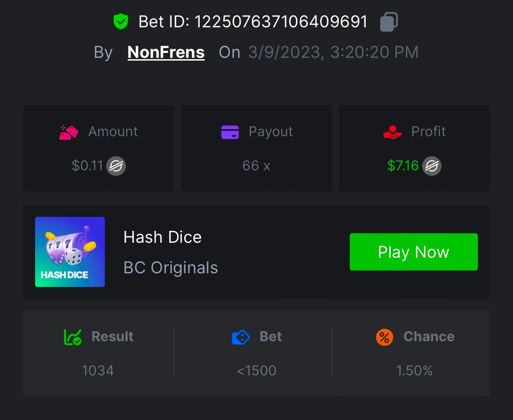This screenshot has width=513, height=420.
Task: Click the red Profit hand icon
Action: tap(393, 132)
